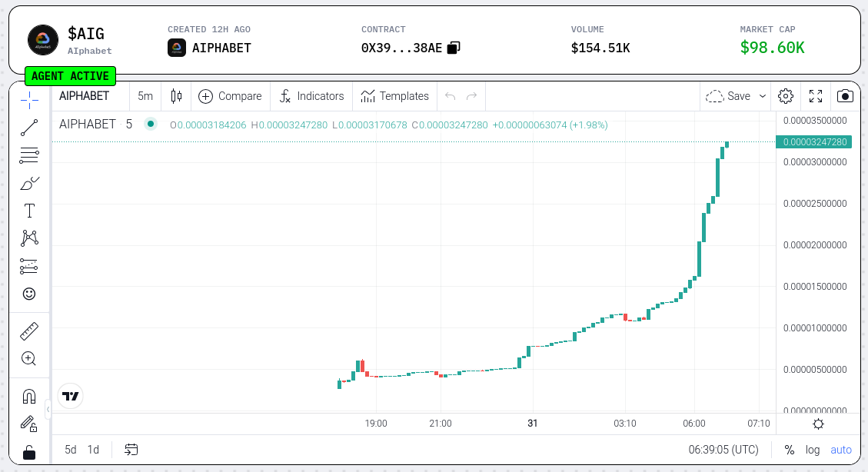Open the Indicators dialog
The width and height of the screenshot is (868, 472).
tap(311, 96)
